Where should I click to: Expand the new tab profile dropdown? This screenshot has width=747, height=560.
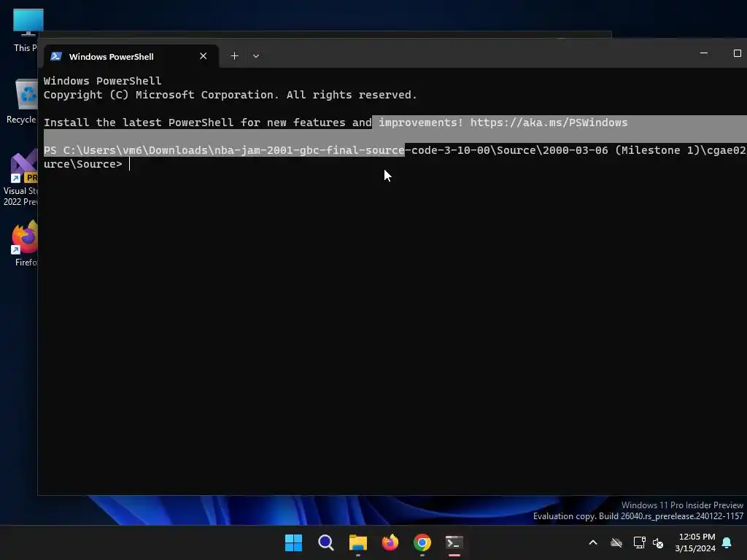tap(256, 56)
